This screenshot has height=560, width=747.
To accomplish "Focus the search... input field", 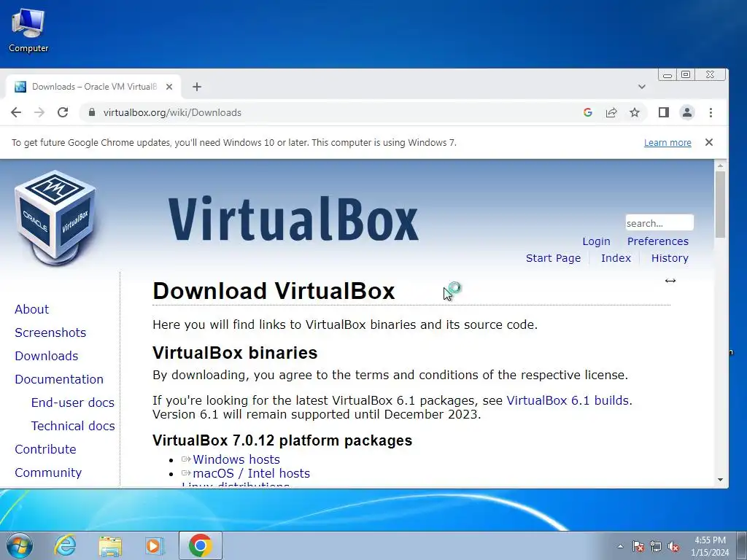I will coord(659,223).
